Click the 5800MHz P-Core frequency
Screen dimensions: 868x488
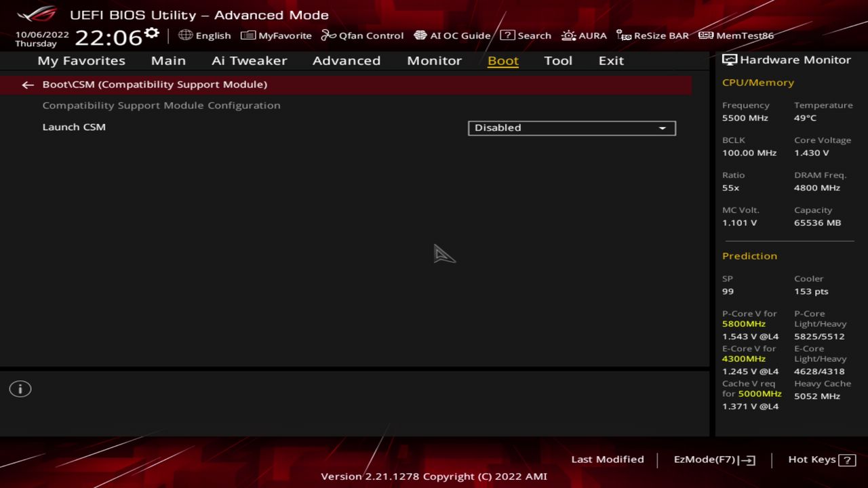(x=744, y=324)
